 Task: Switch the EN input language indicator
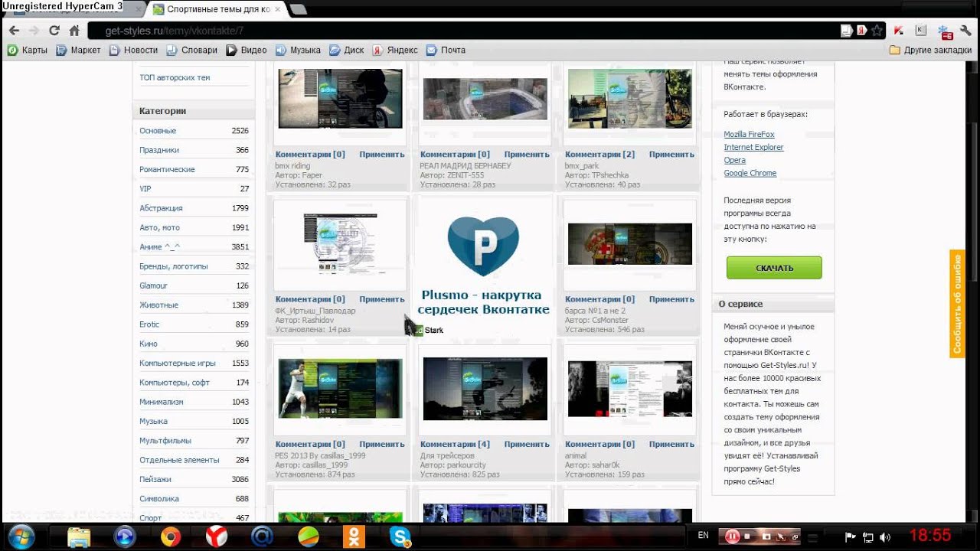pyautogui.click(x=704, y=536)
